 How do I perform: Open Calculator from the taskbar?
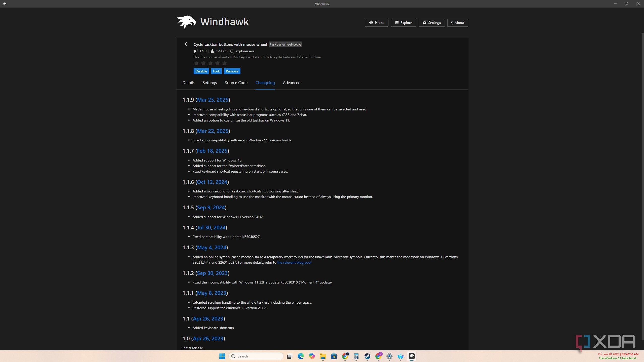click(x=356, y=356)
